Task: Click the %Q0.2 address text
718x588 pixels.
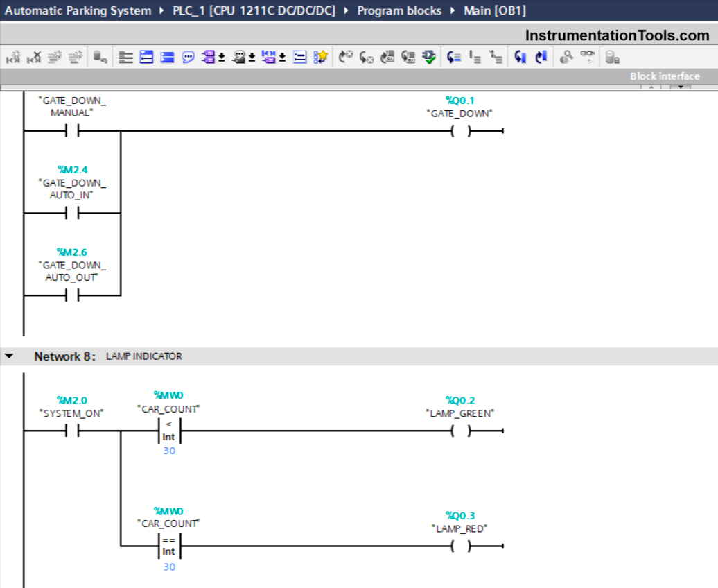Action: click(x=460, y=400)
